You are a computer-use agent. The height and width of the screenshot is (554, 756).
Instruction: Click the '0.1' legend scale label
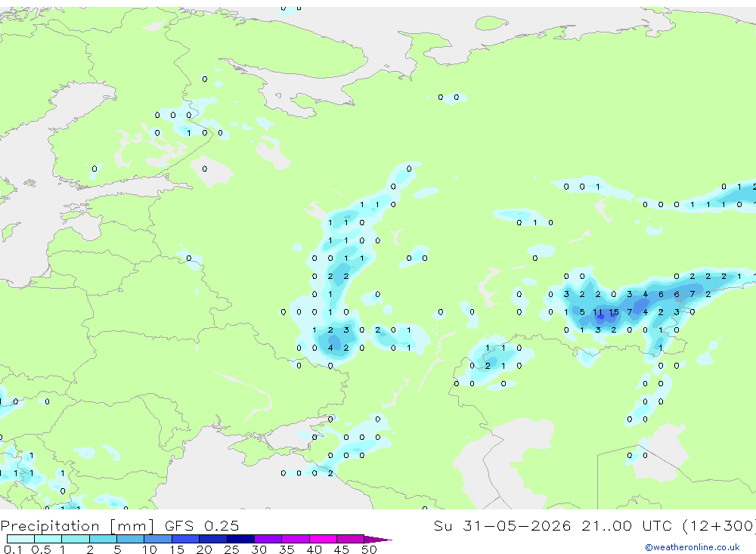point(13,549)
